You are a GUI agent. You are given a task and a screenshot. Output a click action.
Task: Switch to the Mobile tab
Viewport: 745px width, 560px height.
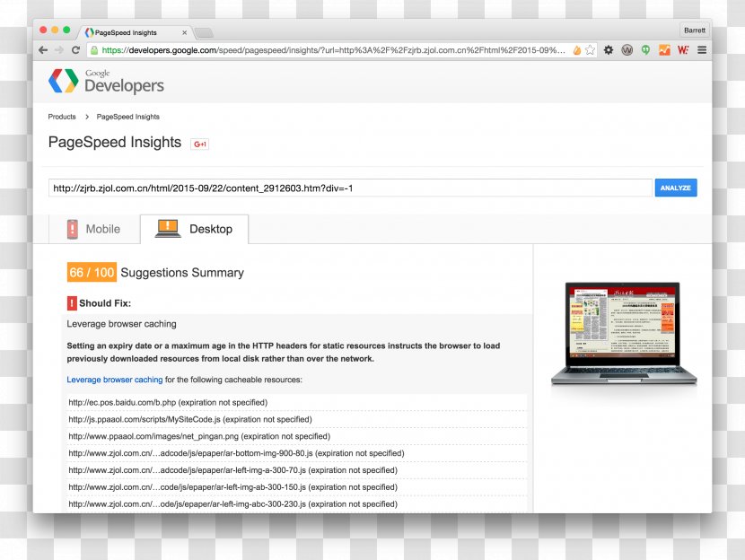(x=94, y=229)
